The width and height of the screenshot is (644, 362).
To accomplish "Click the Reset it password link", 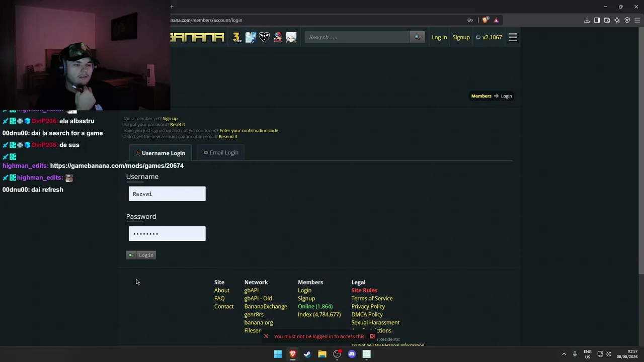I will 177,125.
